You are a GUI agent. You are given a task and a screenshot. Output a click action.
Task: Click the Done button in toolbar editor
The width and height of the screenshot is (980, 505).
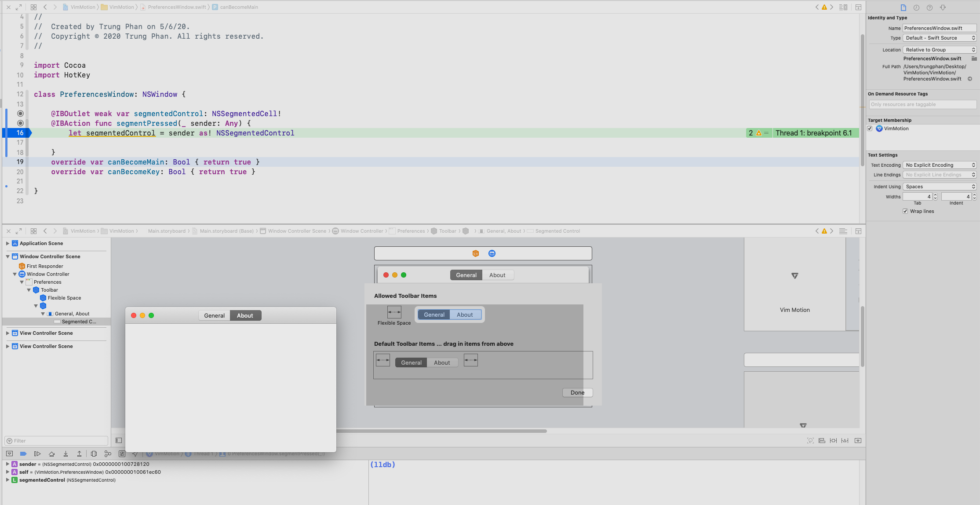[577, 392]
